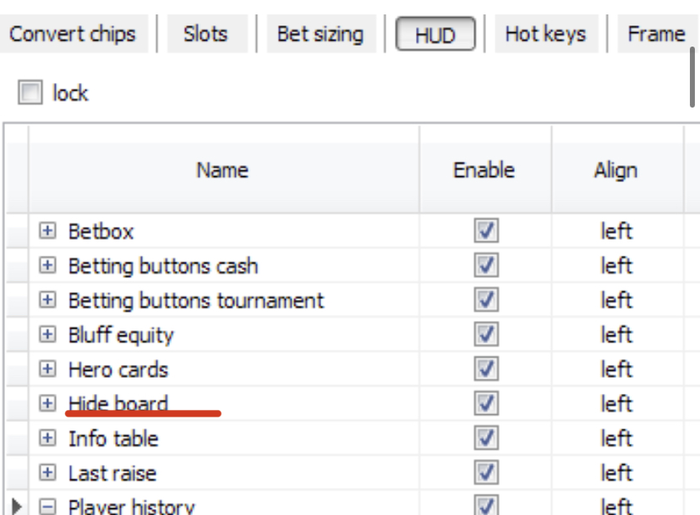
Task: Open the Bet sizing tab
Action: (x=321, y=34)
